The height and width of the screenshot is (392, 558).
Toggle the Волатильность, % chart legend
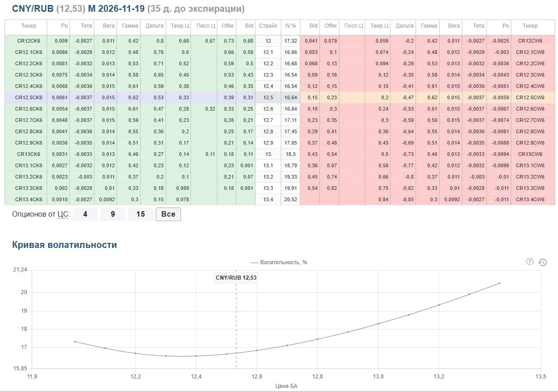pyautogui.click(x=279, y=262)
